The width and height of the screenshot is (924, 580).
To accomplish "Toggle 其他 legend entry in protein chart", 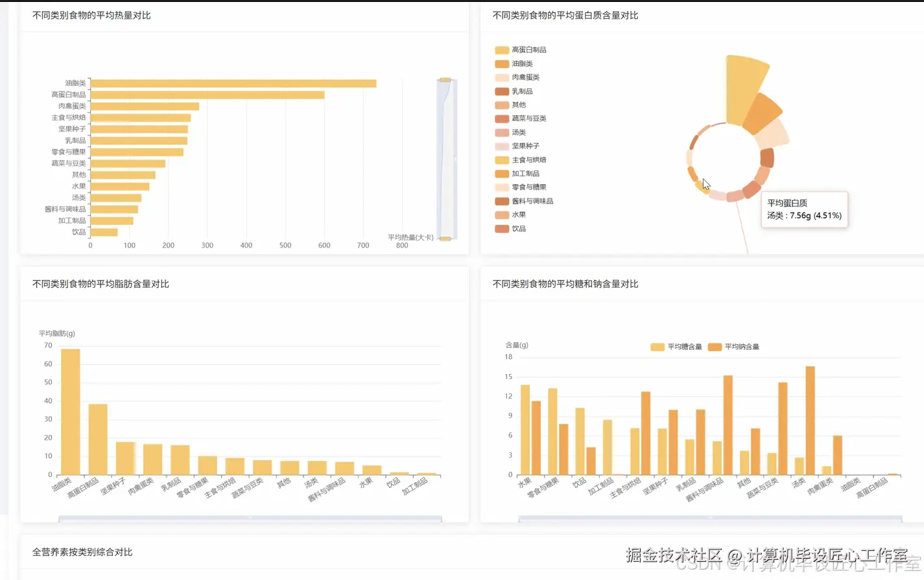I will tap(510, 105).
